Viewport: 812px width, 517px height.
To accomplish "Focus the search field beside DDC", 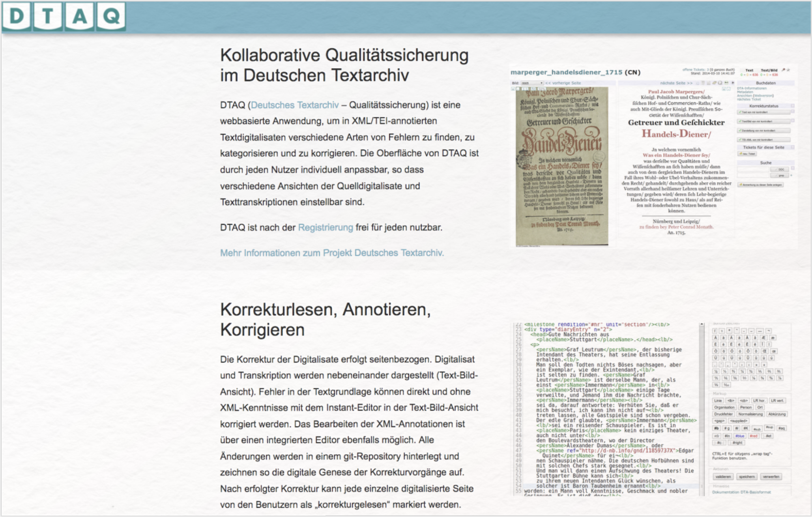I will pyautogui.click(x=753, y=169).
